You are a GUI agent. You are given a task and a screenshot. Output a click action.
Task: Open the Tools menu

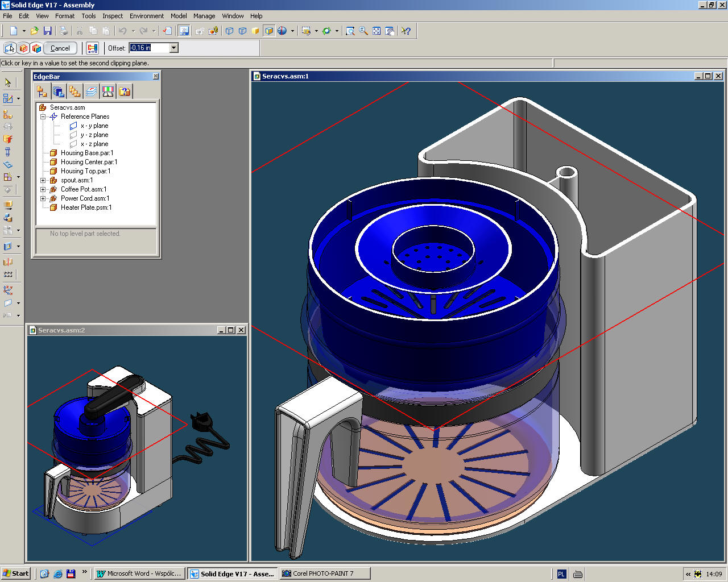point(89,16)
